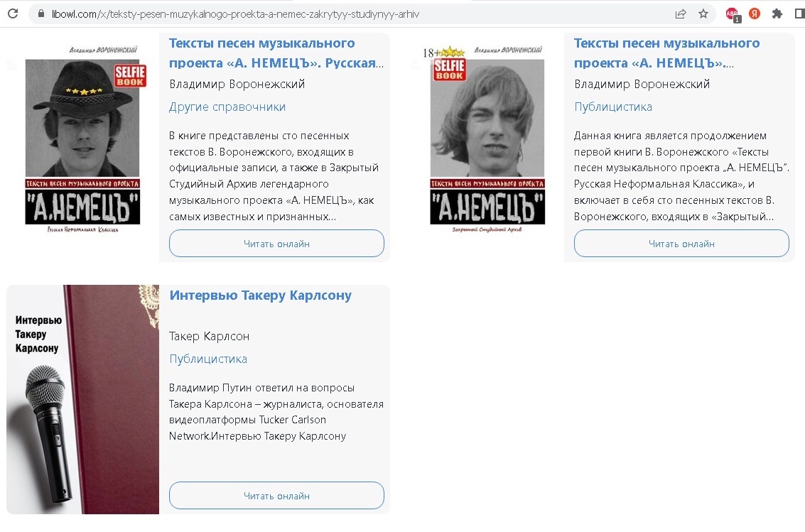Select Публицистика category under second book
805x532 pixels.
(613, 107)
